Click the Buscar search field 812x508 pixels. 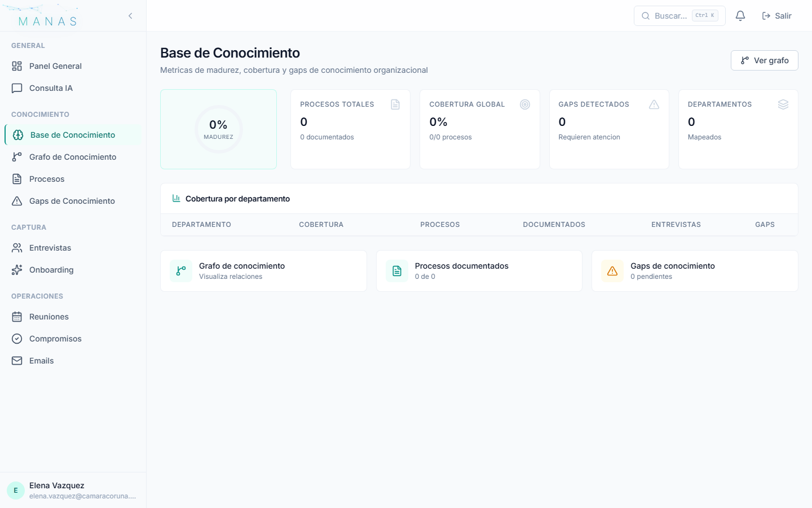[x=677, y=15]
